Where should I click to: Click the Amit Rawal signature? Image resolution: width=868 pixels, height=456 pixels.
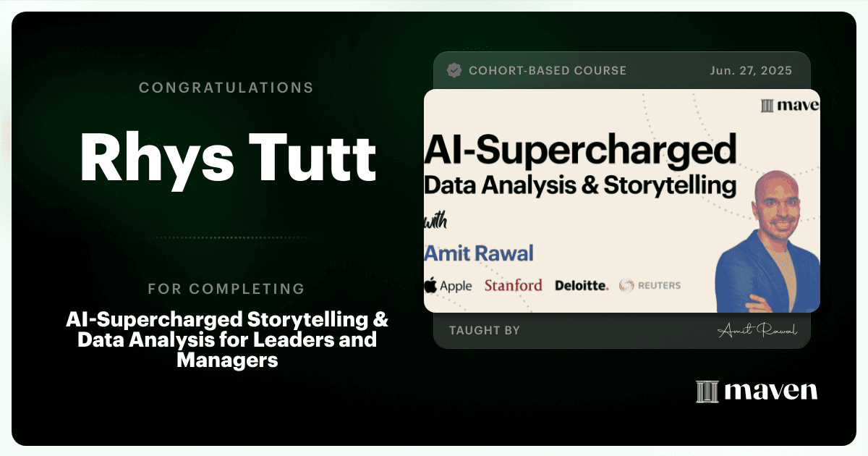coord(757,330)
